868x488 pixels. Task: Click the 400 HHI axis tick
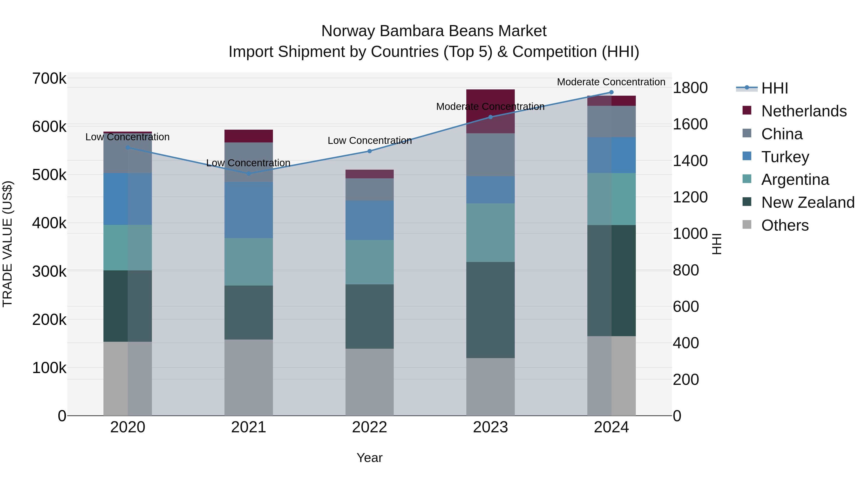(x=686, y=343)
